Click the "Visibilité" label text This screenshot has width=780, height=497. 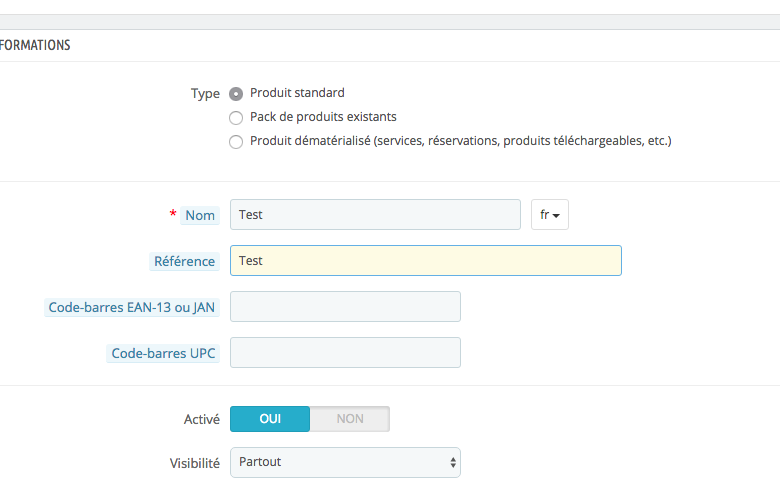pyautogui.click(x=194, y=463)
